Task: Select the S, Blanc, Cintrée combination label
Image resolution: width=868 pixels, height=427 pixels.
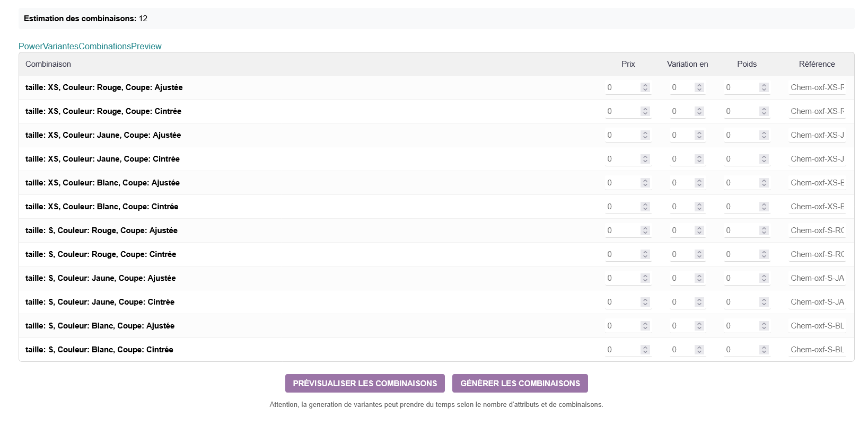Action: (x=99, y=350)
